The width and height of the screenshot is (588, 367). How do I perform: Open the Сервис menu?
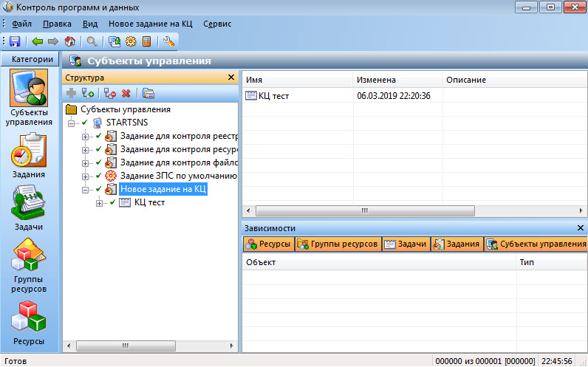pos(217,24)
